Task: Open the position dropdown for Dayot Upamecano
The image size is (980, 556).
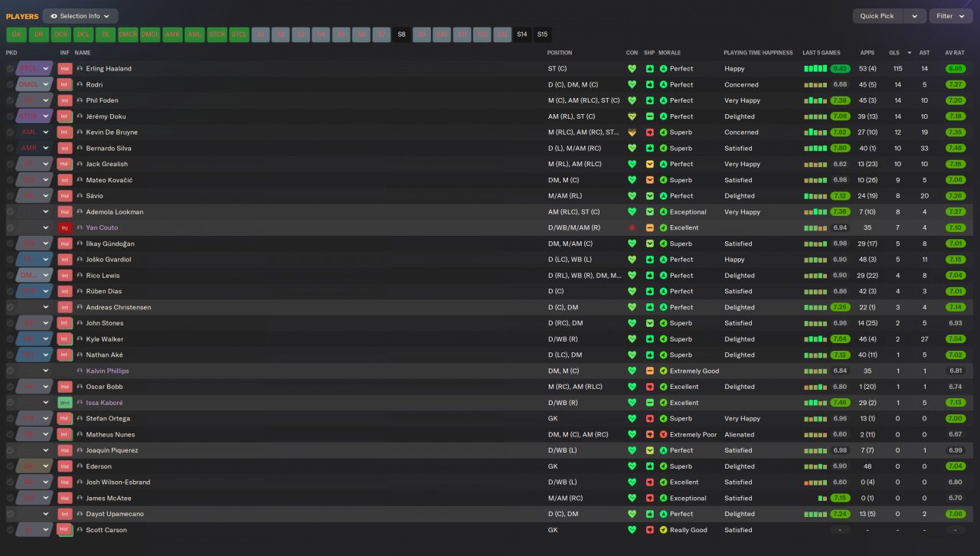Action: click(x=34, y=514)
